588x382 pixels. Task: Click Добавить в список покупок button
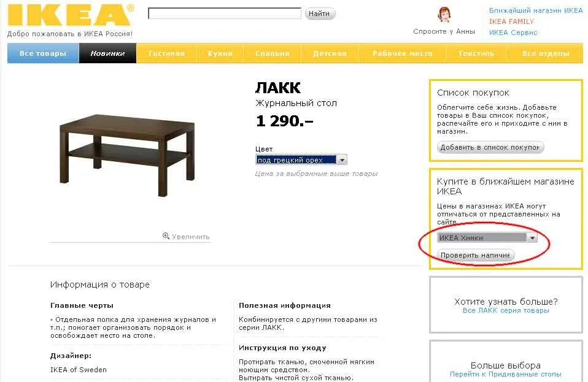(490, 147)
